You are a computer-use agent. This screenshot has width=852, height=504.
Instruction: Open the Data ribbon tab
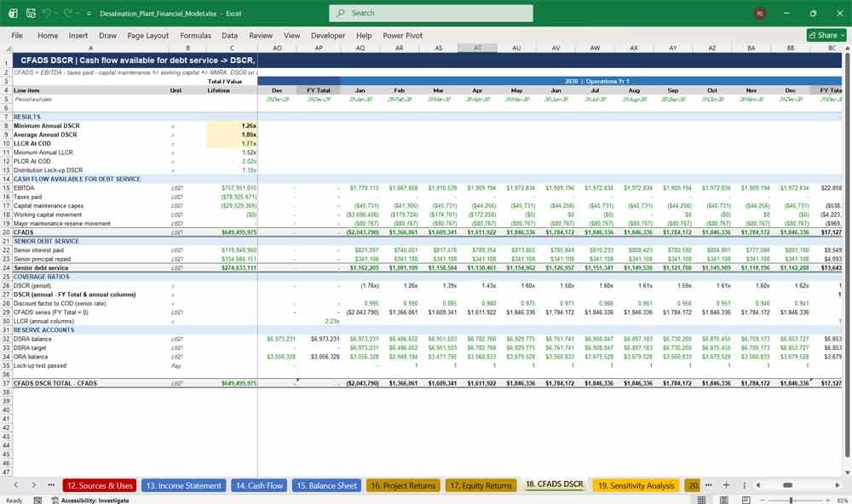229,35
